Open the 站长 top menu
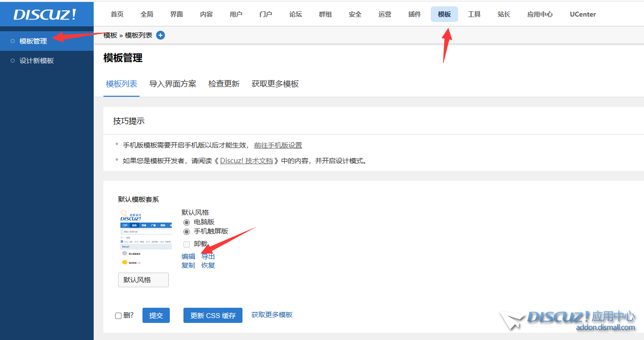The image size is (644, 340). coord(504,14)
